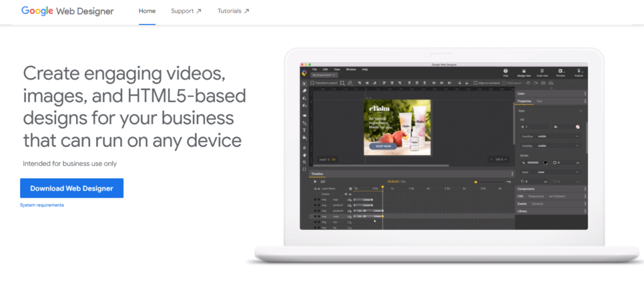Click the yellow timeline playhead marker
The width and height of the screenshot is (644, 302).
point(382,187)
